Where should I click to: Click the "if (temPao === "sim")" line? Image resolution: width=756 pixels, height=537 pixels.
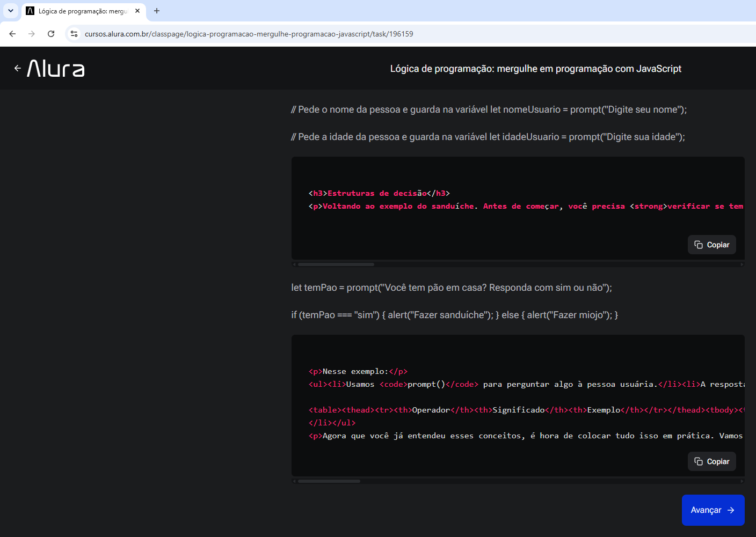pyautogui.click(x=455, y=315)
